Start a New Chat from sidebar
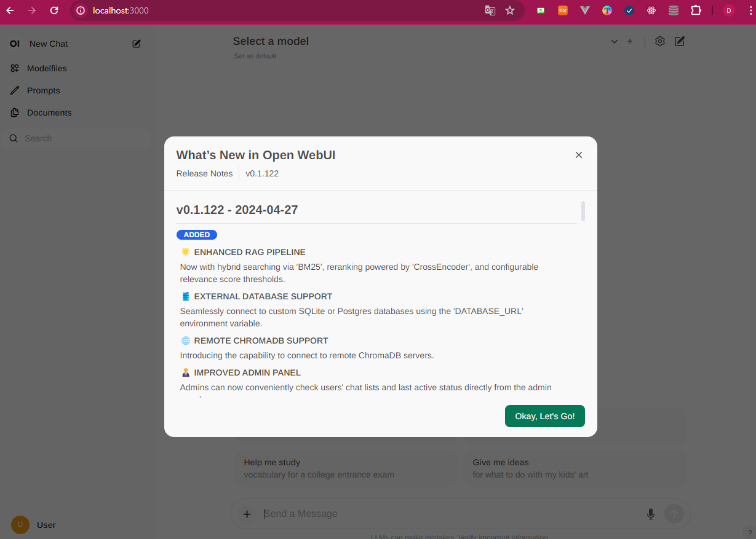 [49, 44]
